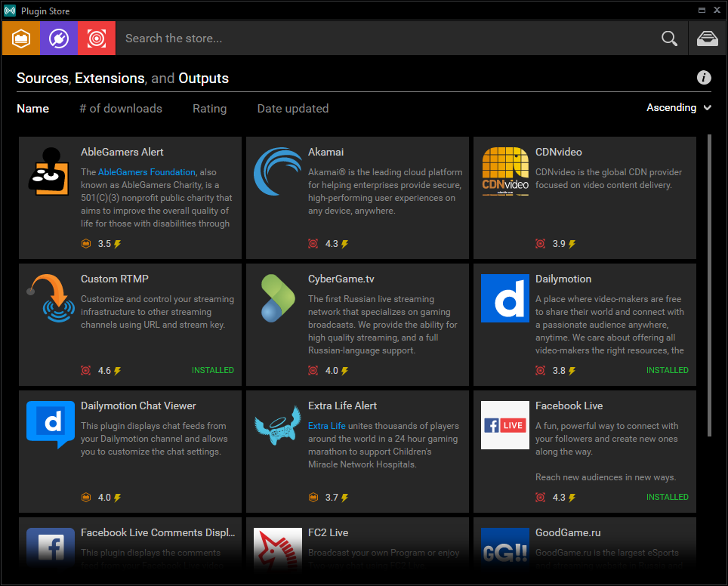Open the AbleGamers Foundation link
The image size is (728, 586).
pos(147,172)
